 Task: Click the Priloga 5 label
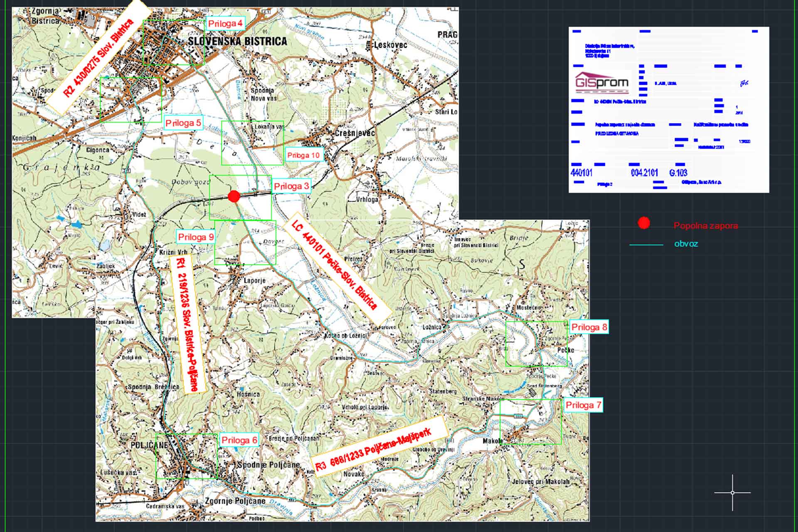pos(183,123)
